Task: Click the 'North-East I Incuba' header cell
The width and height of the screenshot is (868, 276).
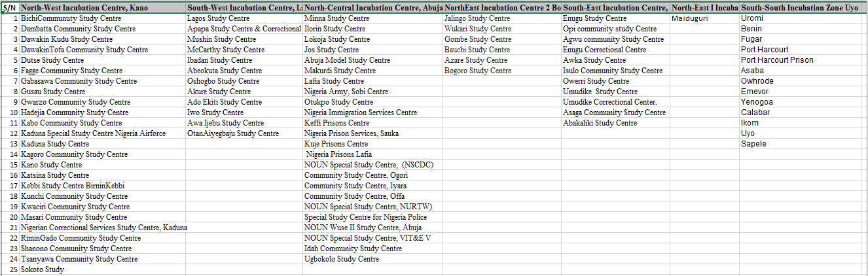Action: (x=704, y=8)
